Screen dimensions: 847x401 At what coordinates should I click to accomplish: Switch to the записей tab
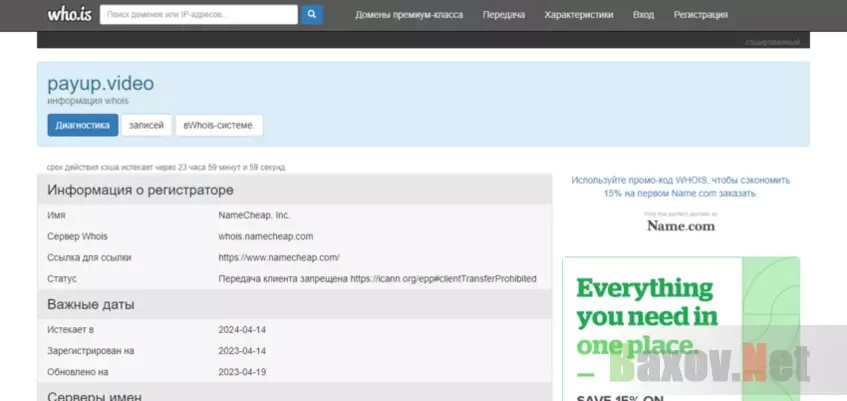146,125
